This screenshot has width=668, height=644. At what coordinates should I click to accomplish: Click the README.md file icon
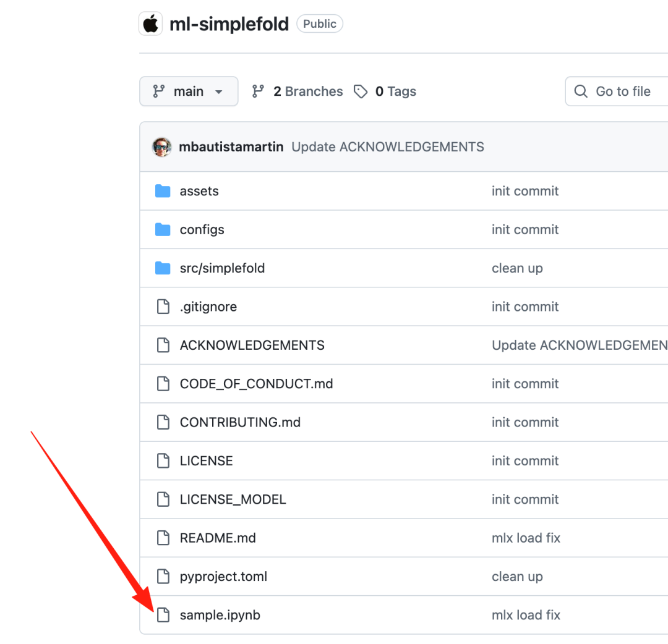pyautogui.click(x=163, y=538)
